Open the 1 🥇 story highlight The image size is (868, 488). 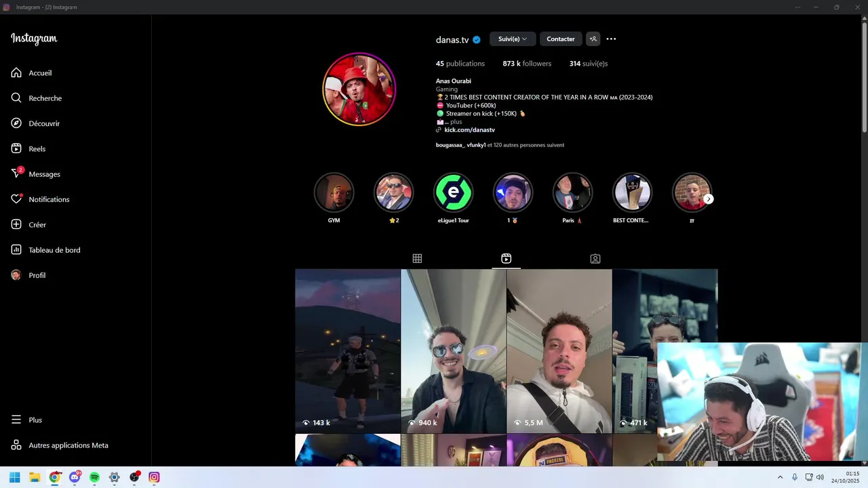click(513, 192)
